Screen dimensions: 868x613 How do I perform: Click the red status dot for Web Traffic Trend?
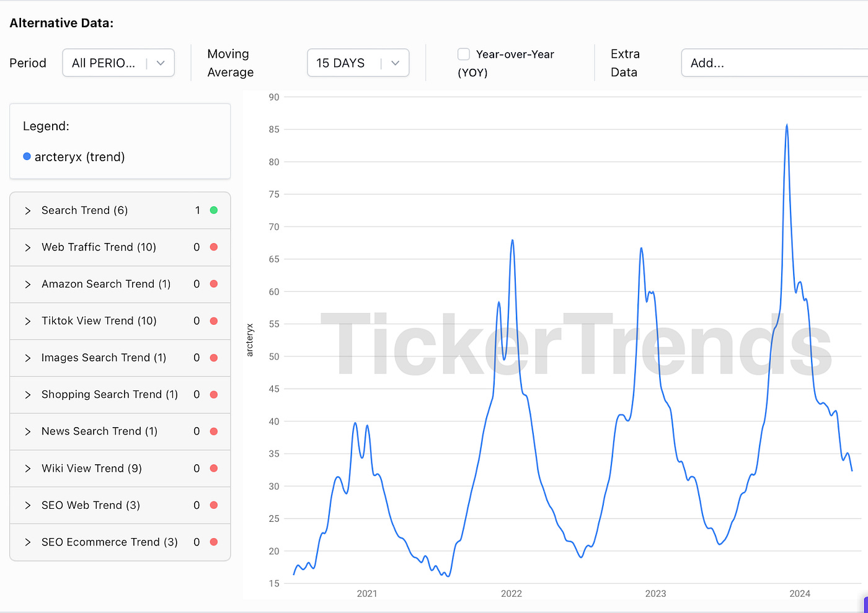pyautogui.click(x=214, y=247)
